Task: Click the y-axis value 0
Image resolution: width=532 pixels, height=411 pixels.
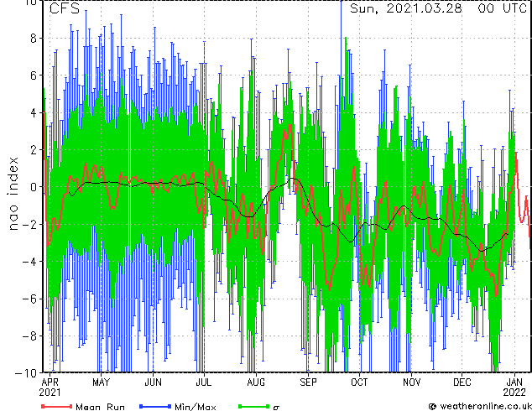Action: 34,187
